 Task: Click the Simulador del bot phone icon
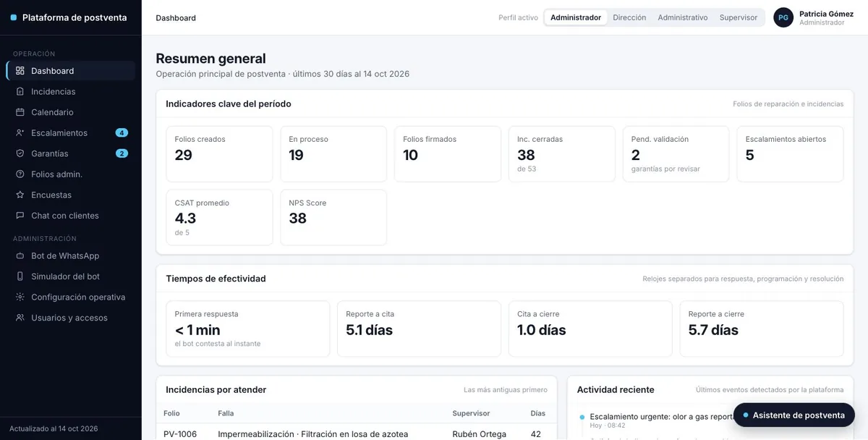coord(20,276)
